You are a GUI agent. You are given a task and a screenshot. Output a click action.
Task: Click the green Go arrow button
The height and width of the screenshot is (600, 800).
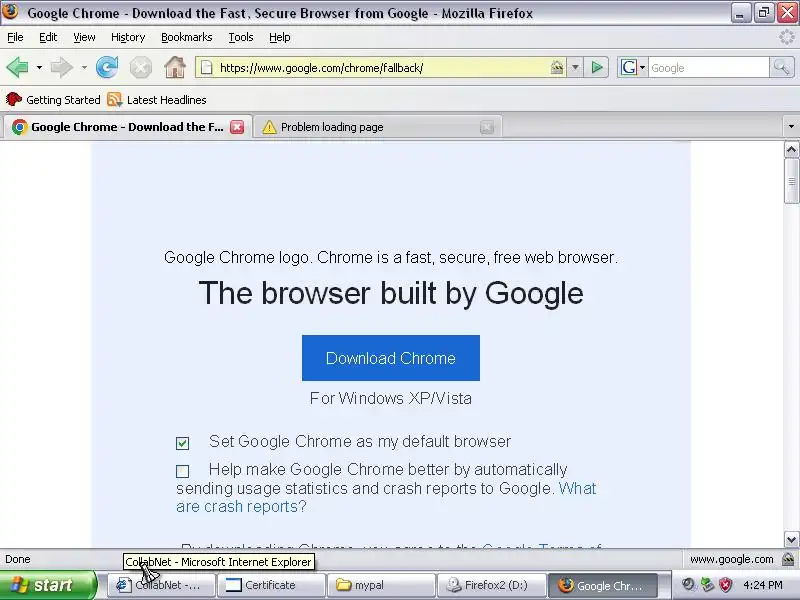tap(597, 67)
